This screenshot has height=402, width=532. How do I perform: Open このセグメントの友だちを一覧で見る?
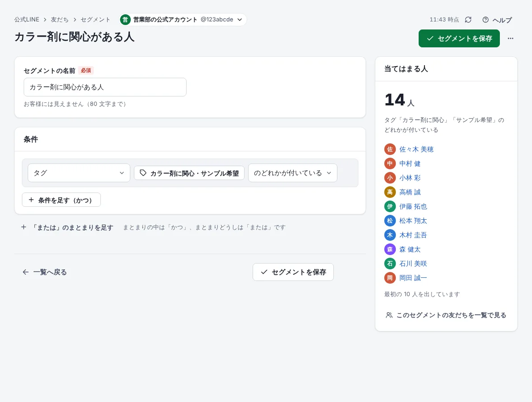click(x=446, y=315)
